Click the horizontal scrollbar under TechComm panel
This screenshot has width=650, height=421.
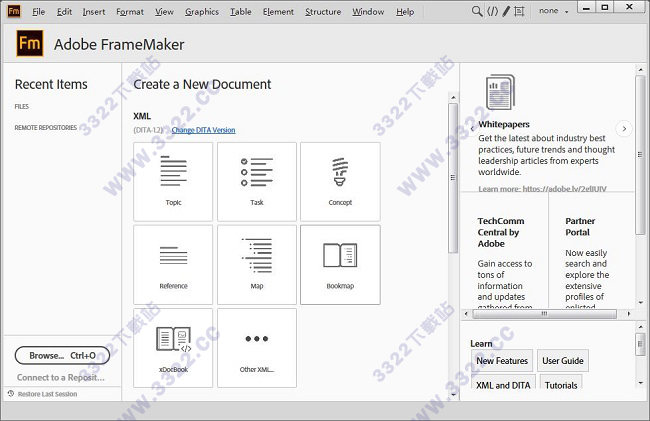(x=544, y=314)
